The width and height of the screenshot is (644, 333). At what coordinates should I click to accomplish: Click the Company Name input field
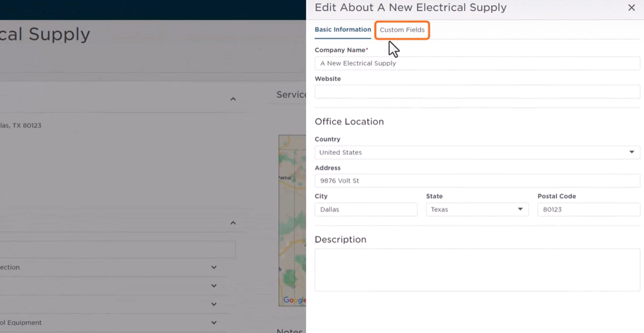tap(477, 63)
